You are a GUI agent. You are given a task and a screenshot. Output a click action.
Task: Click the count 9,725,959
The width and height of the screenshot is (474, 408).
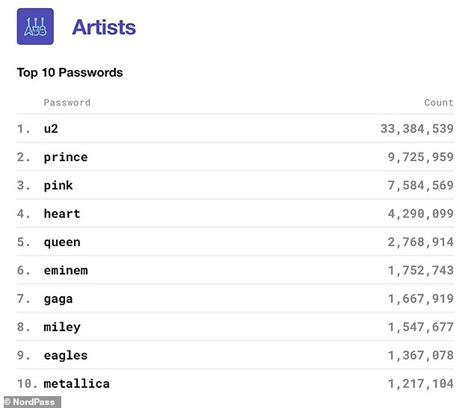click(x=421, y=157)
